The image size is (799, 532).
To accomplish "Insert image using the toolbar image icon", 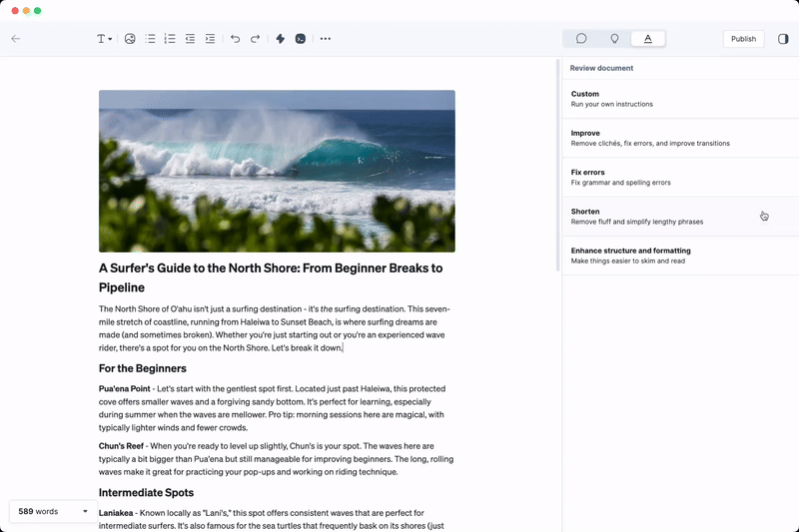I will click(x=130, y=39).
